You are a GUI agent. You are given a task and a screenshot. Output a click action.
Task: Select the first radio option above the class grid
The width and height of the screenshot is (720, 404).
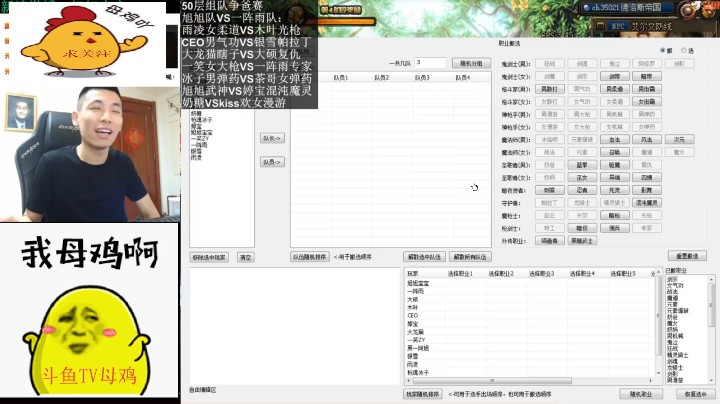point(663,50)
